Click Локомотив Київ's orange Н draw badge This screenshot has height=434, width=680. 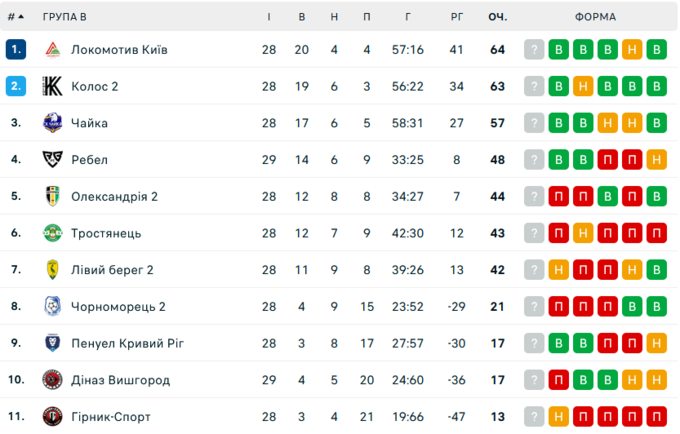(x=632, y=50)
